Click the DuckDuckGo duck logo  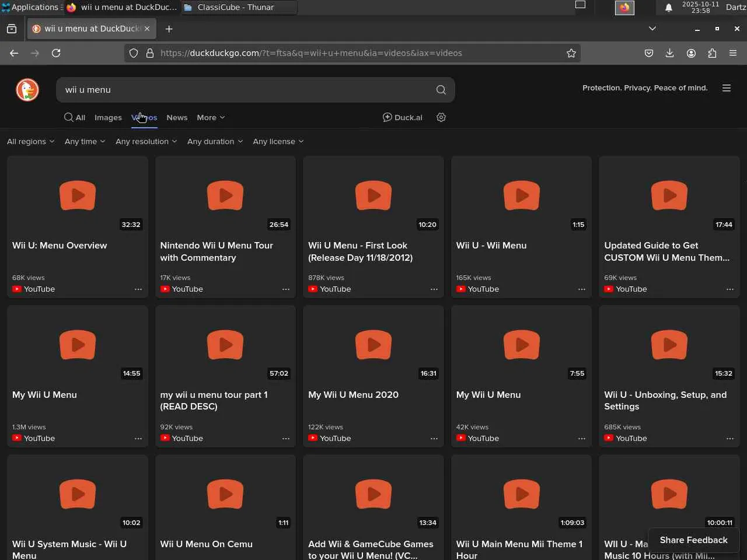27,90
